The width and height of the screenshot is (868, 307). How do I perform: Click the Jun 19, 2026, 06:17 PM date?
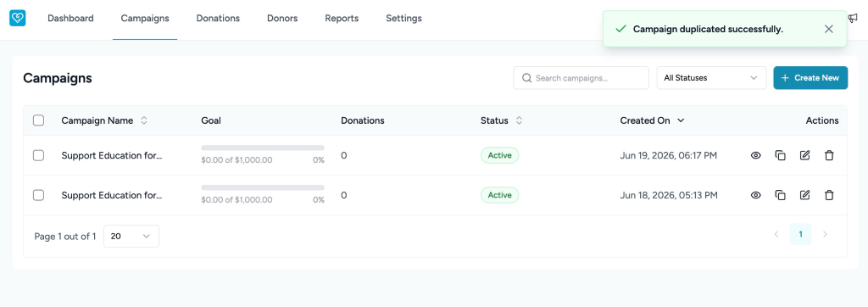click(669, 156)
